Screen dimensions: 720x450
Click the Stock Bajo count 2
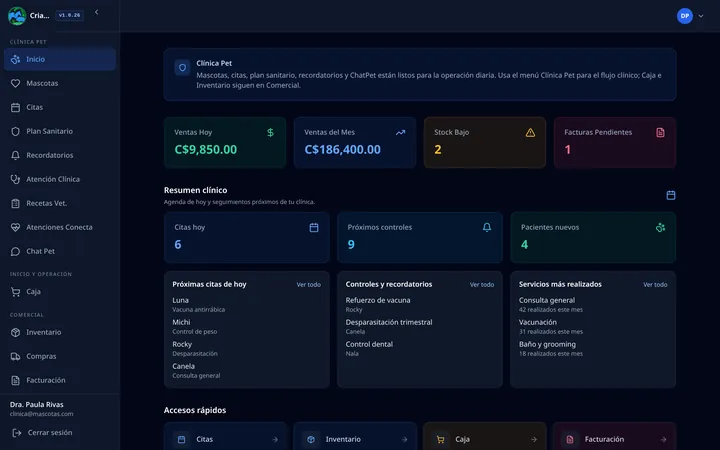coord(438,150)
